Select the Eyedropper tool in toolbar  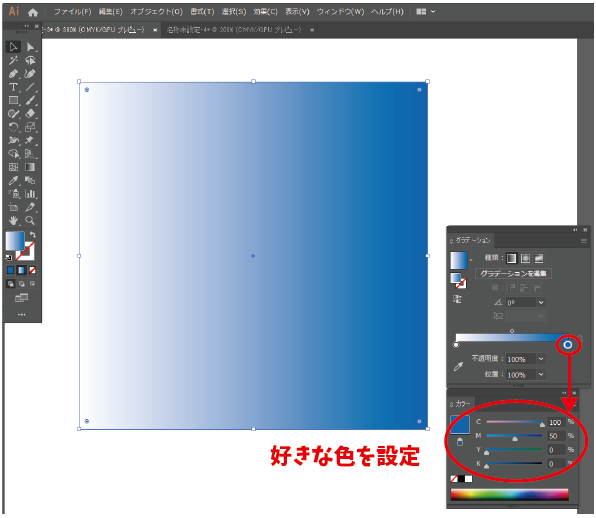pos(13,181)
